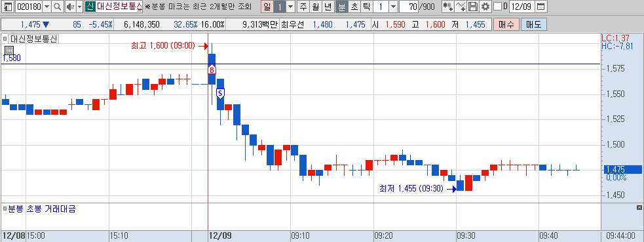Screen dimensions: 644x242
Task: Add line indicator icon
Action: pos(461,7)
